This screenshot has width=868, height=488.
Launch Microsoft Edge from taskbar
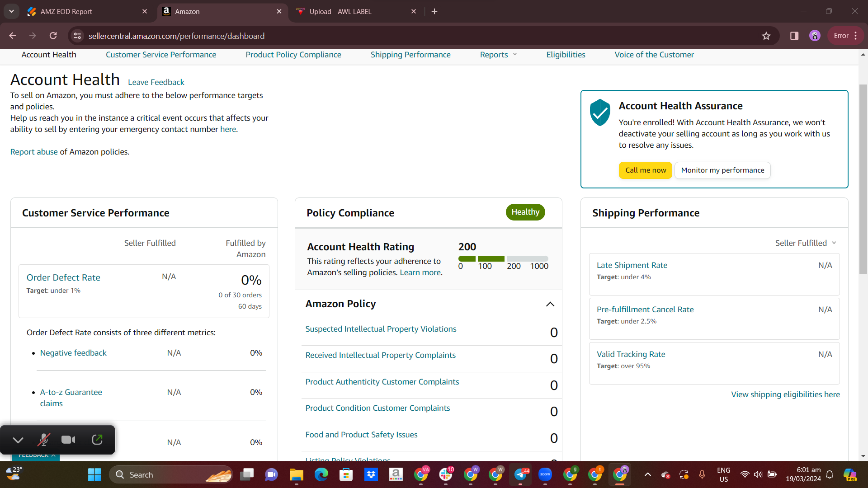coord(321,474)
